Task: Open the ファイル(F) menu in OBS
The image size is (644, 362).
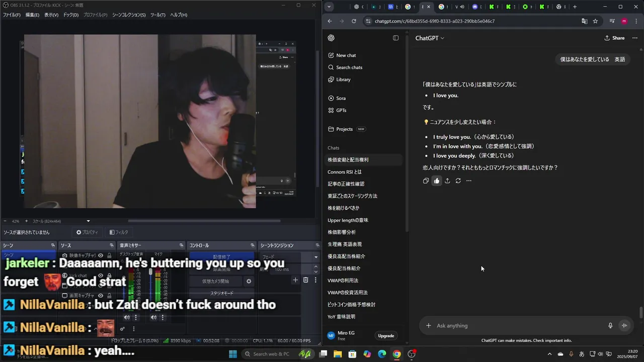Action: tap(12, 15)
